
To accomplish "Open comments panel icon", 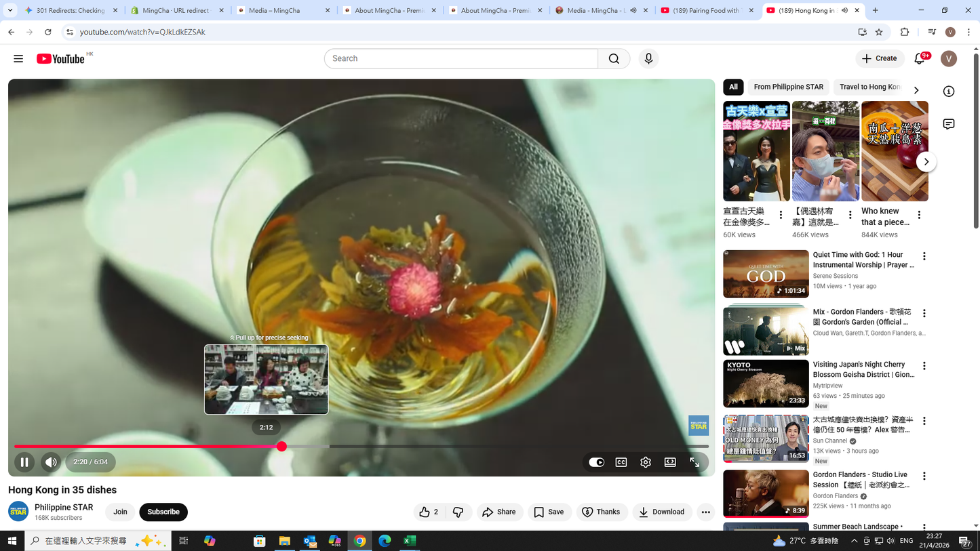I will coord(949,124).
